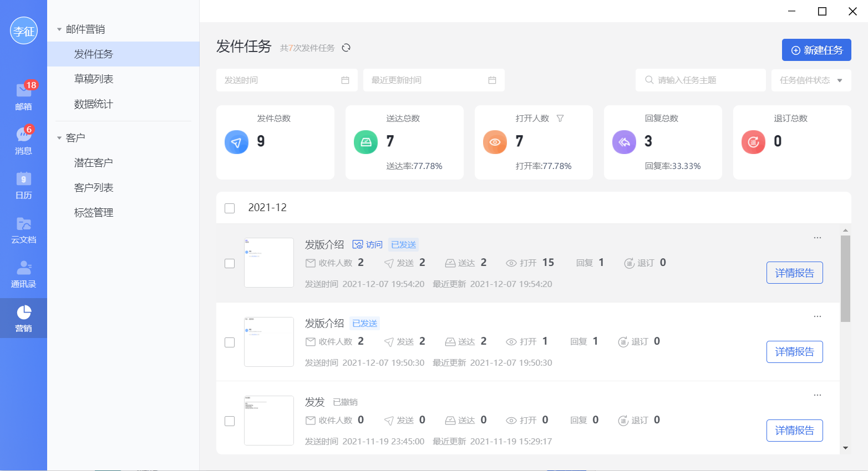Viewport: 868px width, 471px height.
Task: Click the task list vertical scrollbar
Action: click(x=845, y=279)
